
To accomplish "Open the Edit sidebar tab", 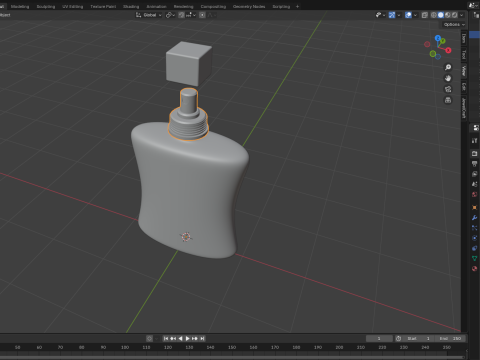I will tap(464, 87).
